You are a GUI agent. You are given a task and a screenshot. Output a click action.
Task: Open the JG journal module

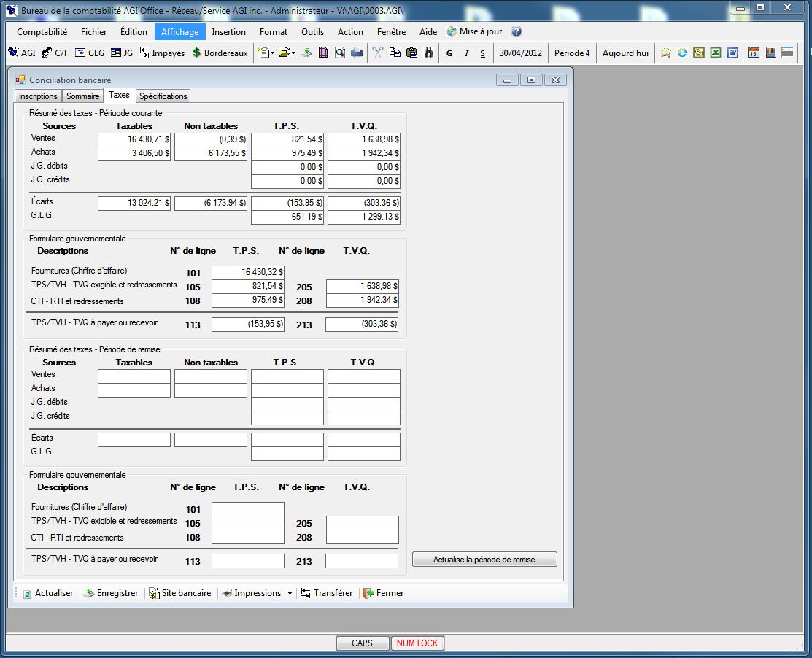click(123, 53)
